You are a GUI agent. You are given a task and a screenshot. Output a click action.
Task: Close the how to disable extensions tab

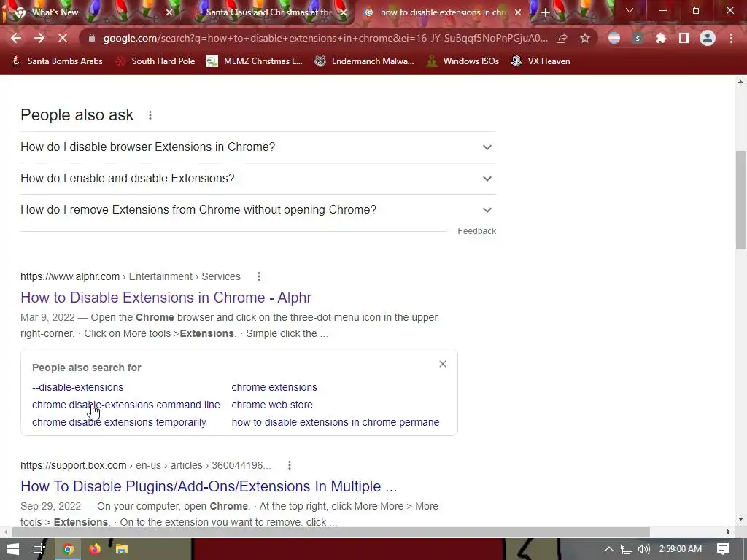pyautogui.click(x=518, y=12)
